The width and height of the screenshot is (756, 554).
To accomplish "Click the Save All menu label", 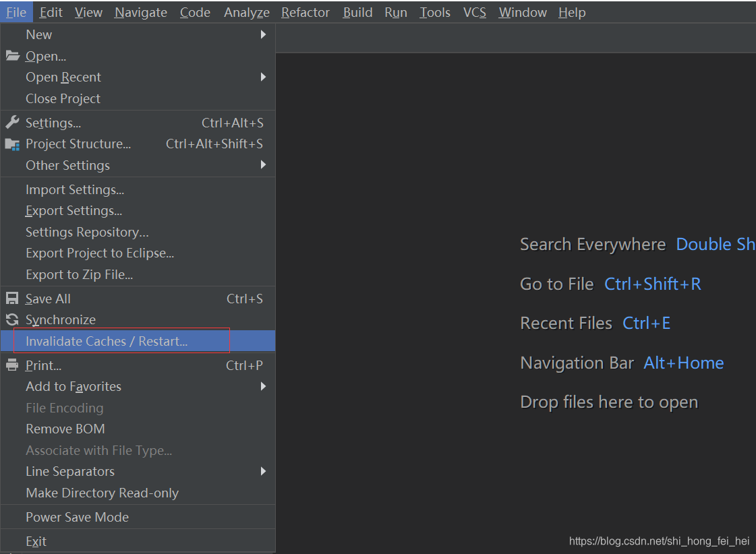I will (48, 299).
